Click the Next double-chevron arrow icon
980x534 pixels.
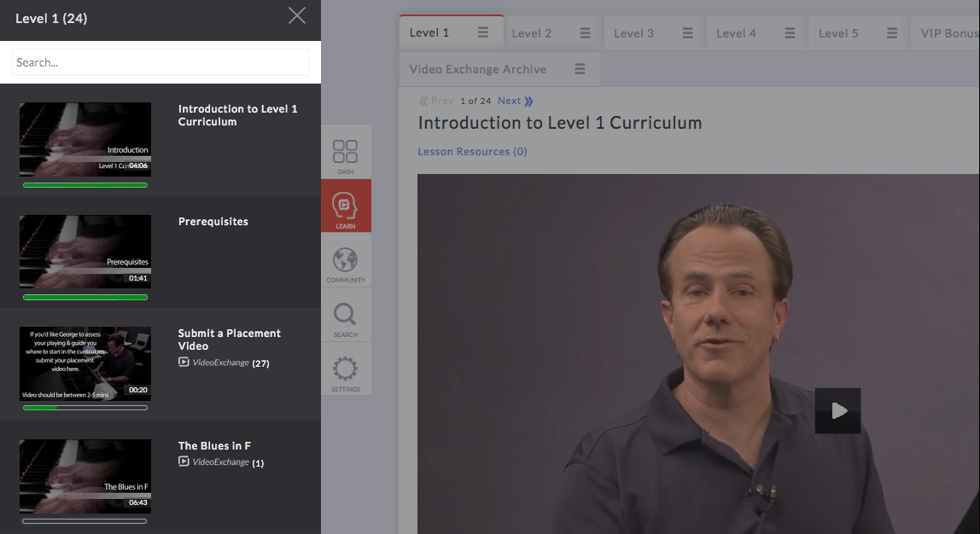pos(528,102)
